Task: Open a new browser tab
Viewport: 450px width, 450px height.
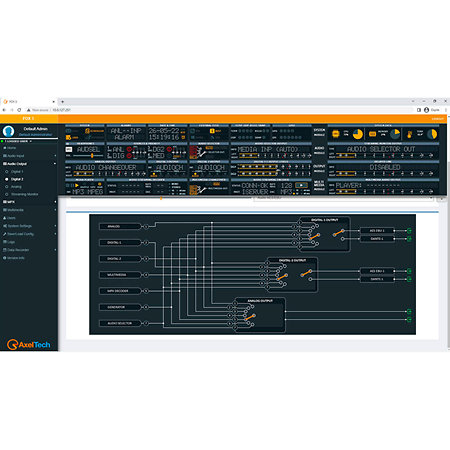Action: (x=62, y=101)
